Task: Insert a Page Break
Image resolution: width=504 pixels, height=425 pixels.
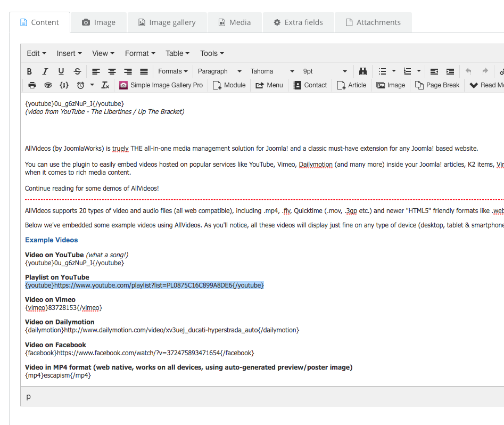Action: [x=437, y=85]
